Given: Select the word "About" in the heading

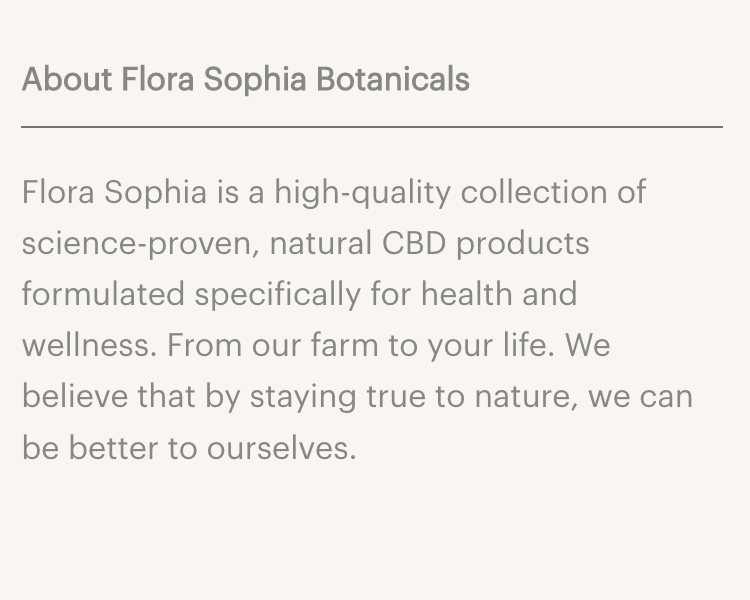Looking at the screenshot, I should [x=66, y=79].
